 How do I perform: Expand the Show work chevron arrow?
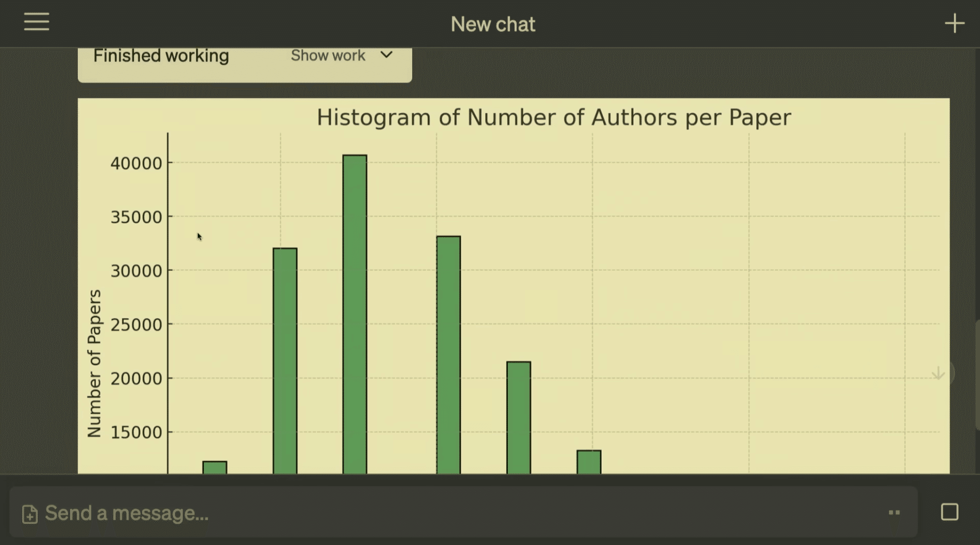386,55
